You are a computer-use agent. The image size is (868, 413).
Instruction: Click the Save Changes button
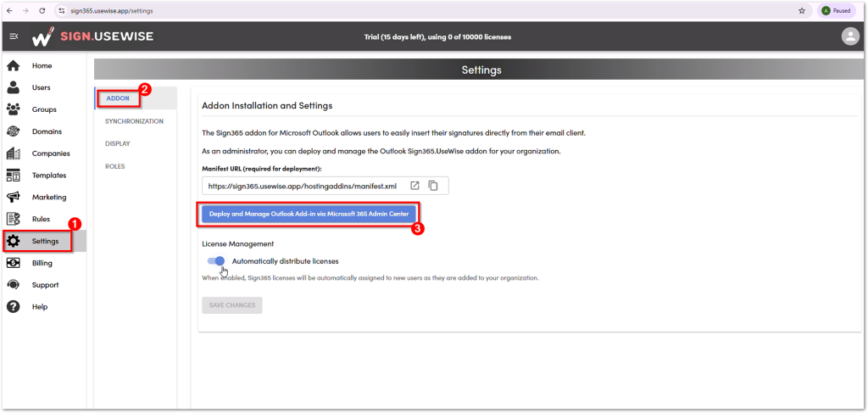[232, 304]
